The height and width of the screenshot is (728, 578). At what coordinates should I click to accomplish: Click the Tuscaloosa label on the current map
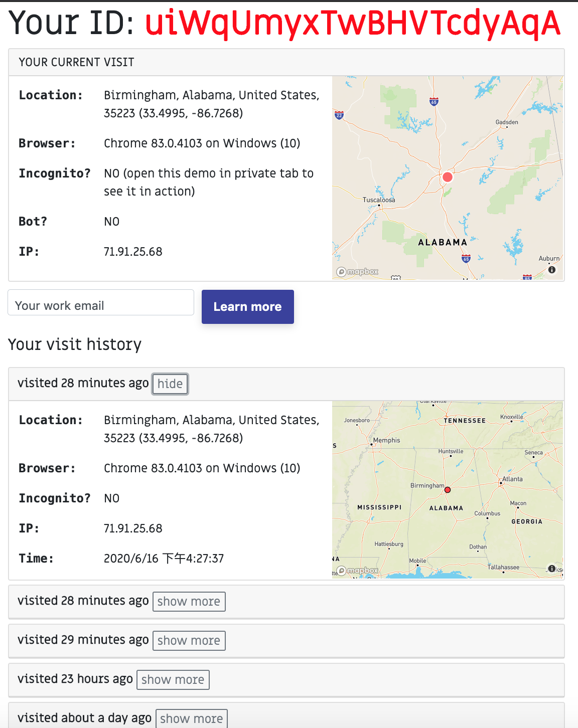click(379, 200)
